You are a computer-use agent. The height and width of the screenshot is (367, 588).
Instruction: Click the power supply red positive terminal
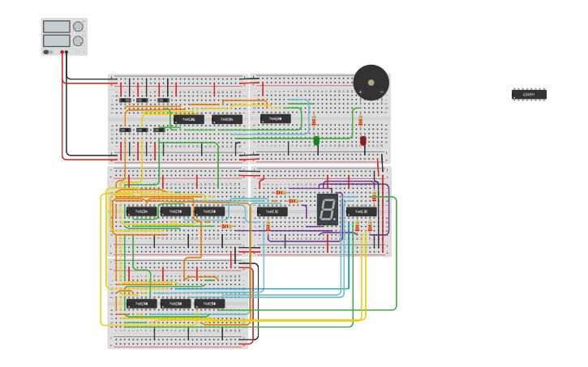(x=62, y=52)
